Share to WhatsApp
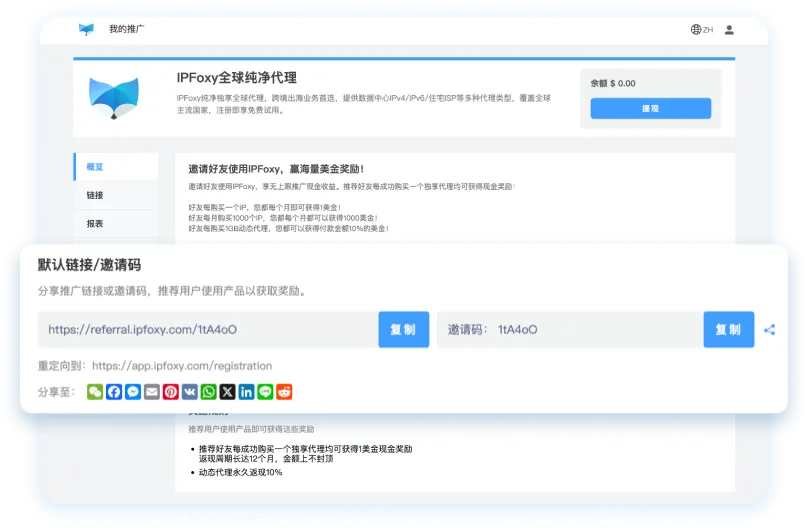Screen dimensions: 808x528 click(x=209, y=392)
